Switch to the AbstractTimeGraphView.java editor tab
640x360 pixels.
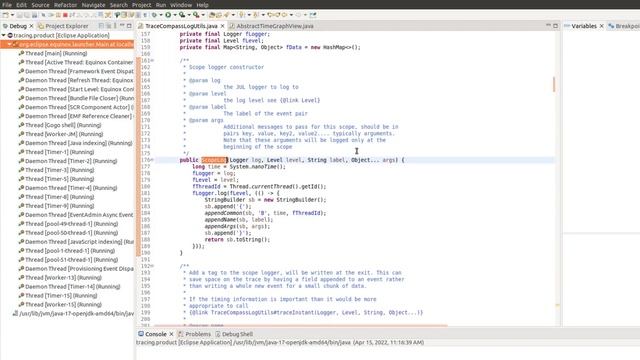coord(271,26)
